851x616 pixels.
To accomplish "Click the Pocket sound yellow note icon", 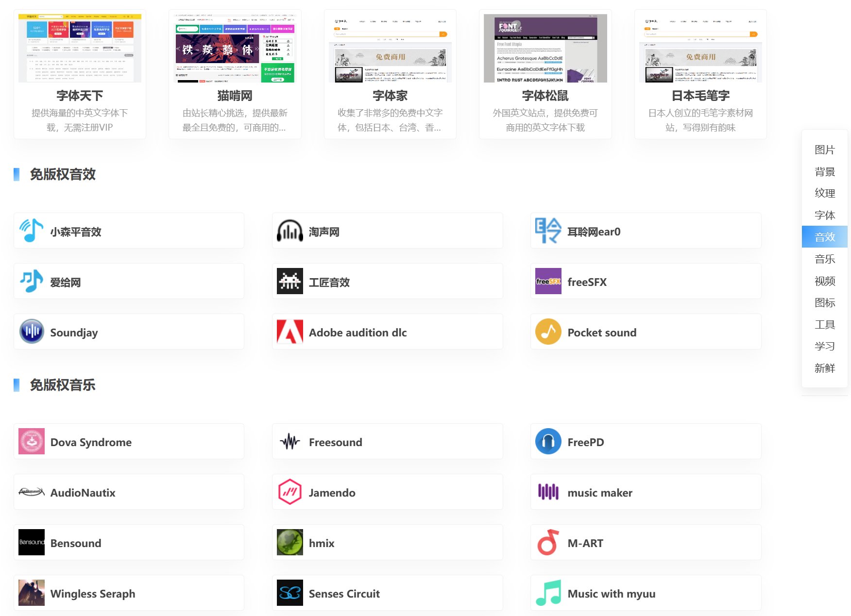I will [x=548, y=332].
